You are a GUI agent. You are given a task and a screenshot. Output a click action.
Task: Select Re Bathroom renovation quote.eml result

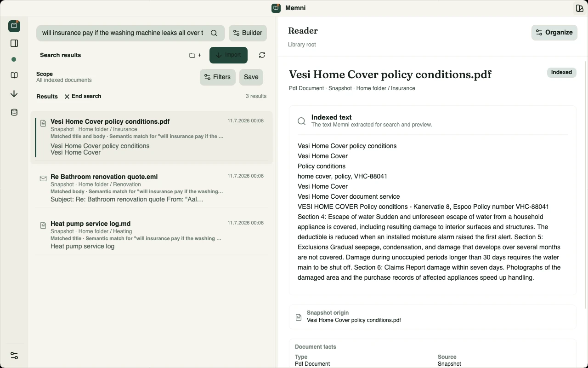pos(152,189)
